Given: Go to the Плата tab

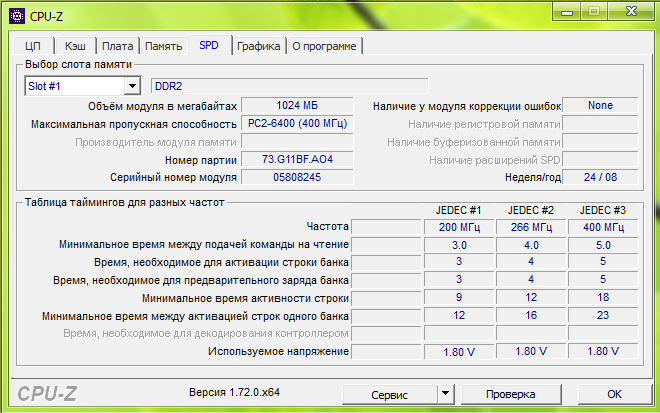Looking at the screenshot, I should click(x=118, y=45).
